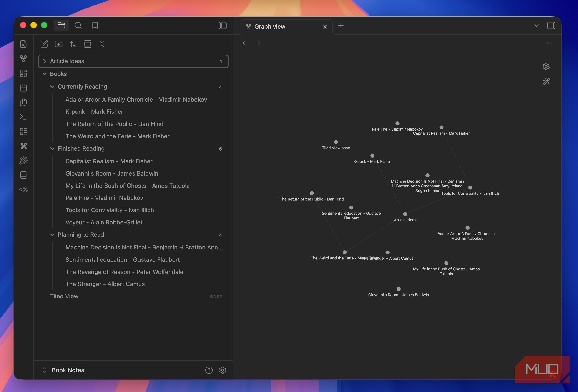Open graph view from the left ribbon
The image size is (578, 392).
point(23,59)
